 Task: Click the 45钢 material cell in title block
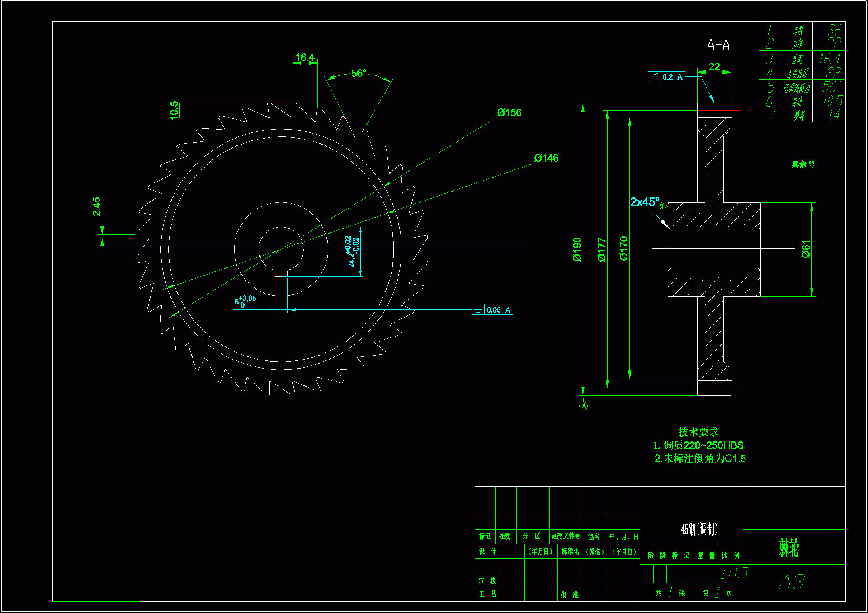(x=699, y=529)
